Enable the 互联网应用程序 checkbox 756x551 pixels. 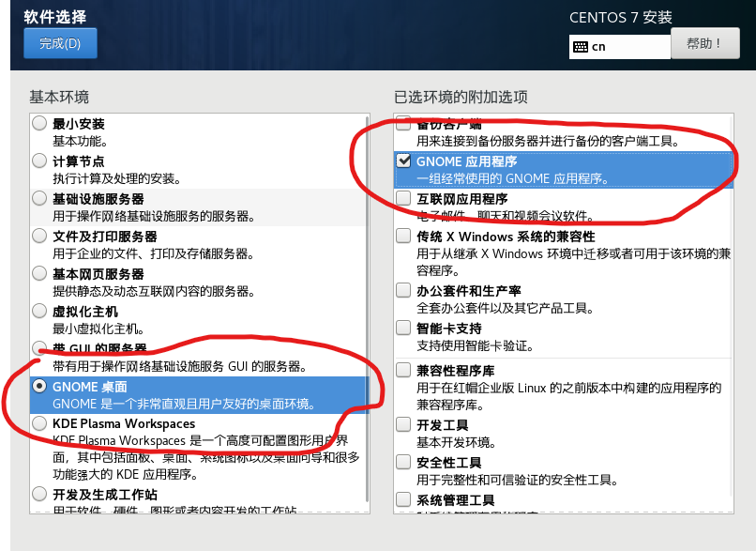403,198
